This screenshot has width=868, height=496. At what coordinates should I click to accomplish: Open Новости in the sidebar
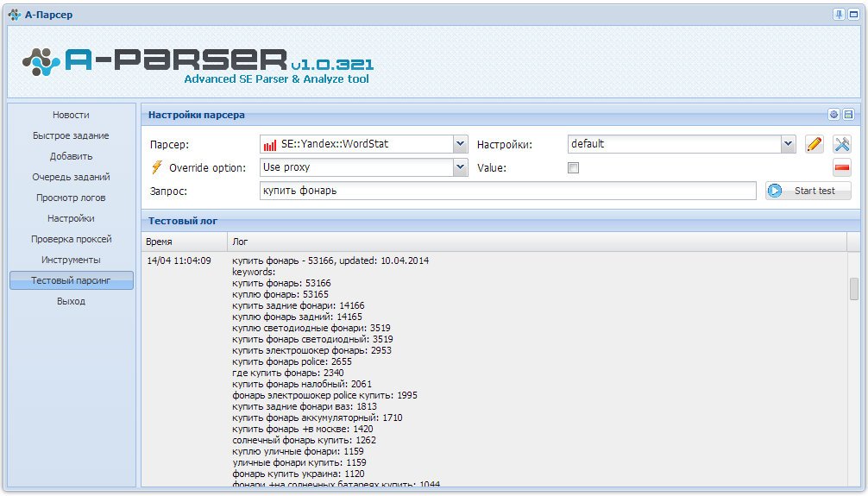click(71, 115)
